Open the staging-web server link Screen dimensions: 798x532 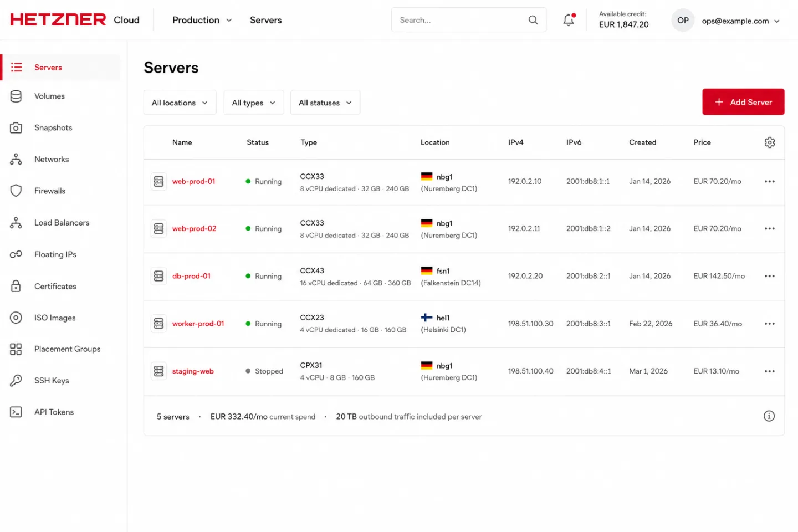tap(193, 371)
